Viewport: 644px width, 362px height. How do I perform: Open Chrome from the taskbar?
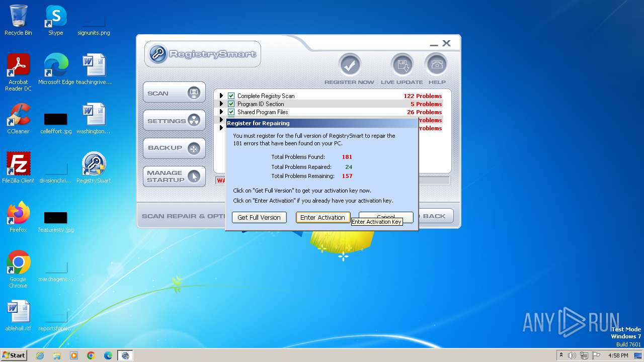(91, 355)
